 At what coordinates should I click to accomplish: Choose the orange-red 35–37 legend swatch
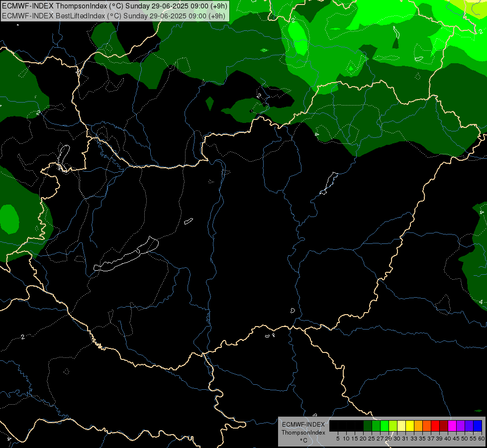tap(427, 426)
